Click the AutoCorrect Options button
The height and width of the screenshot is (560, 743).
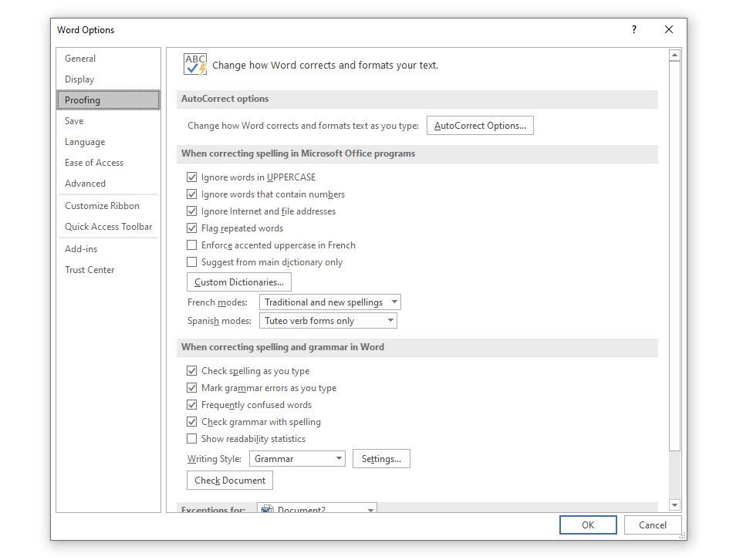point(480,125)
